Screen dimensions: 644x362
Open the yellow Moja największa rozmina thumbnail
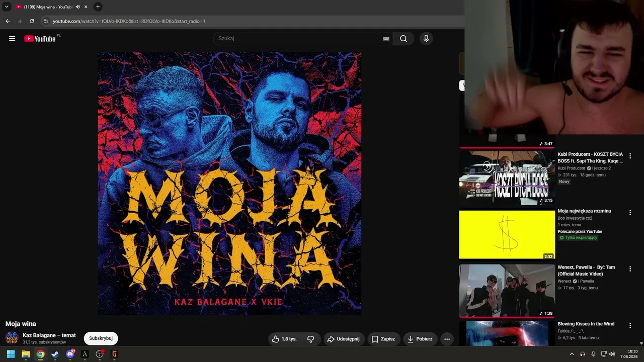[507, 234]
